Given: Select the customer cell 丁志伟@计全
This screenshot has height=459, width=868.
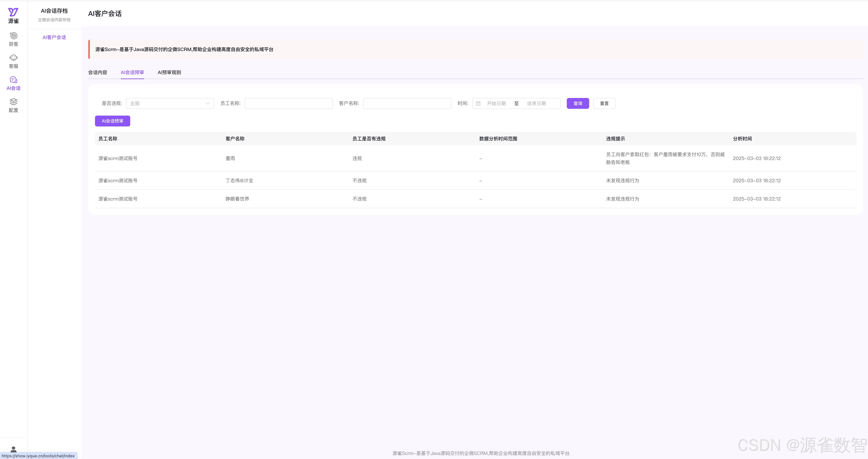Looking at the screenshot, I should tap(239, 181).
